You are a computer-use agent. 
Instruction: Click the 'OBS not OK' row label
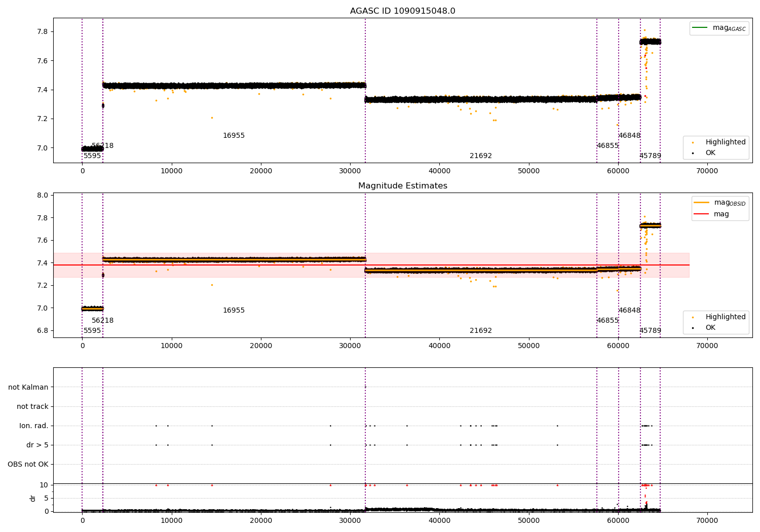point(28,464)
